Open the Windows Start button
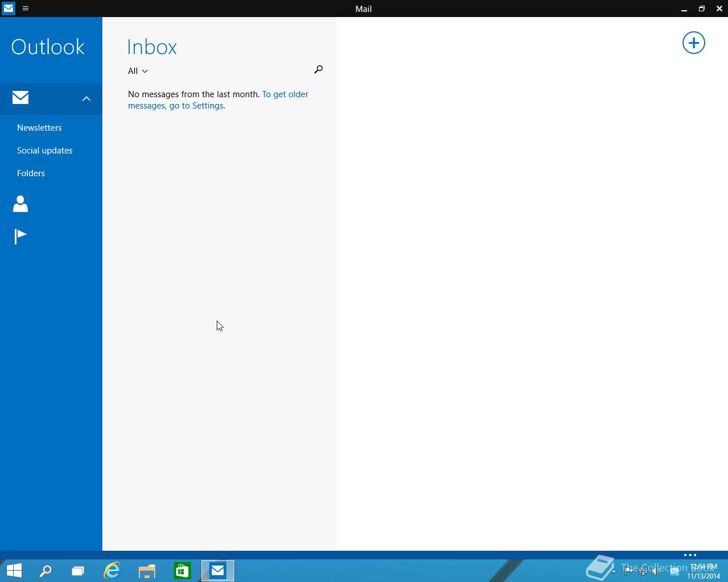This screenshot has height=582, width=728. [x=14, y=570]
